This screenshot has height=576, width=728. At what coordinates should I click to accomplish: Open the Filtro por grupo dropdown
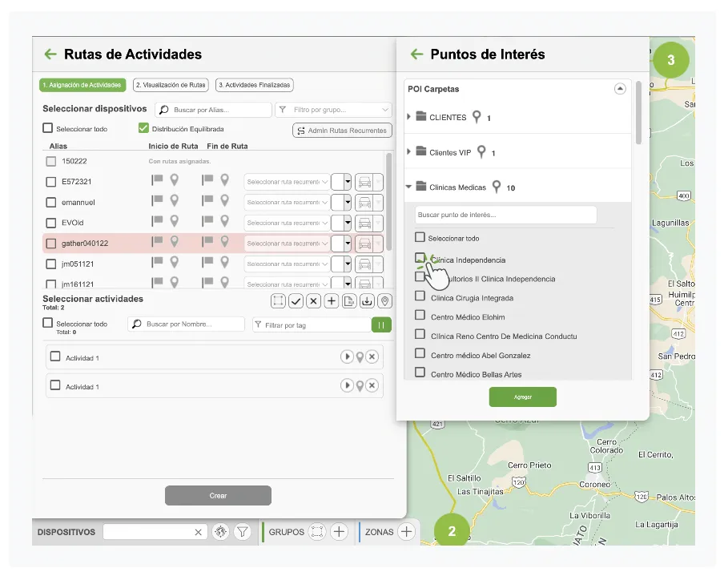click(x=334, y=110)
